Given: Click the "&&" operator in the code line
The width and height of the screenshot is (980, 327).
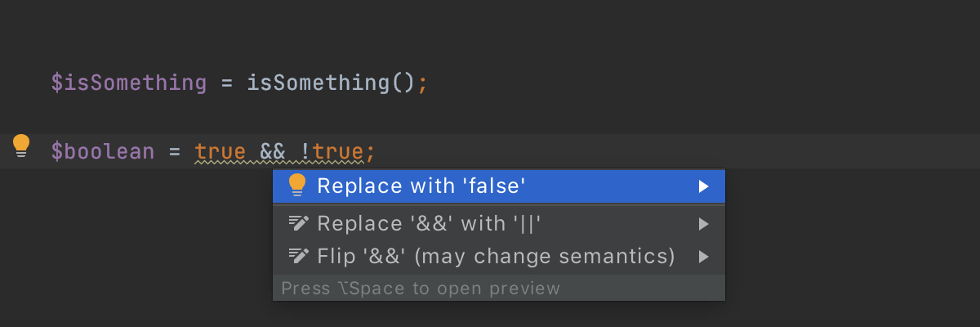Looking at the screenshot, I should pos(272,151).
